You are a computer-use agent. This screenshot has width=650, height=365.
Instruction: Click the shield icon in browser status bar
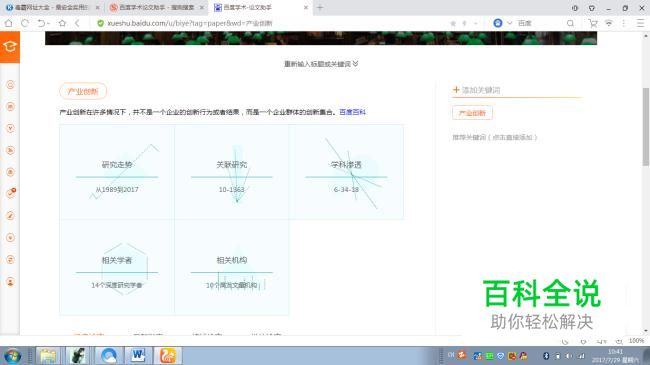click(x=583, y=342)
